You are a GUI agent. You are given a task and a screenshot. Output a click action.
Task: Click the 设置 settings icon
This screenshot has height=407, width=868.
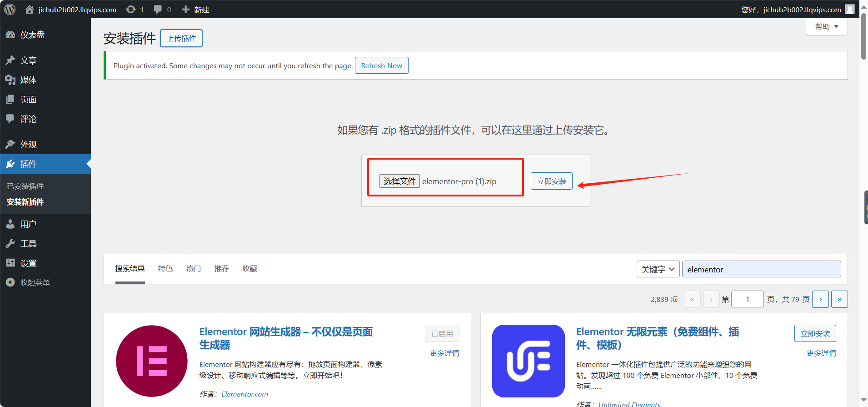click(x=10, y=263)
